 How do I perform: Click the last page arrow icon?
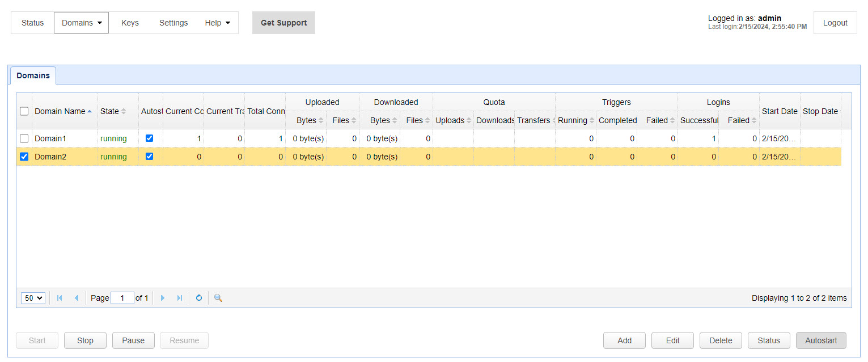point(180,297)
